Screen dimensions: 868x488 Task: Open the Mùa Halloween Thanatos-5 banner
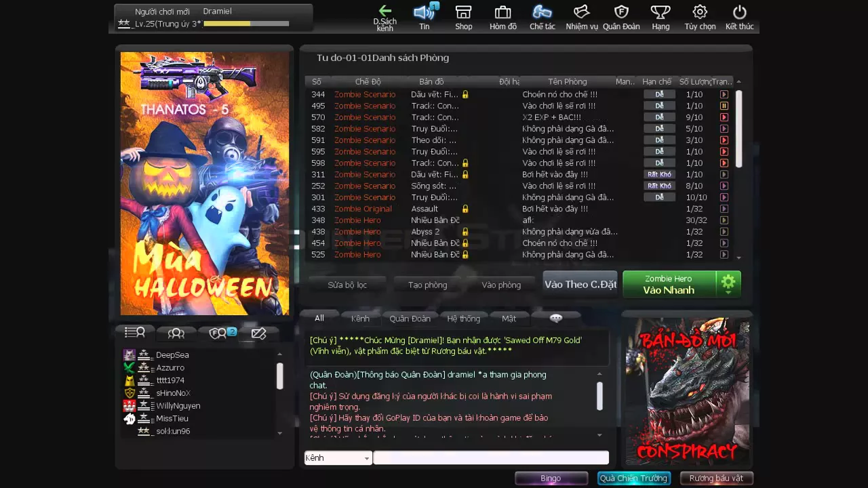pyautogui.click(x=205, y=184)
